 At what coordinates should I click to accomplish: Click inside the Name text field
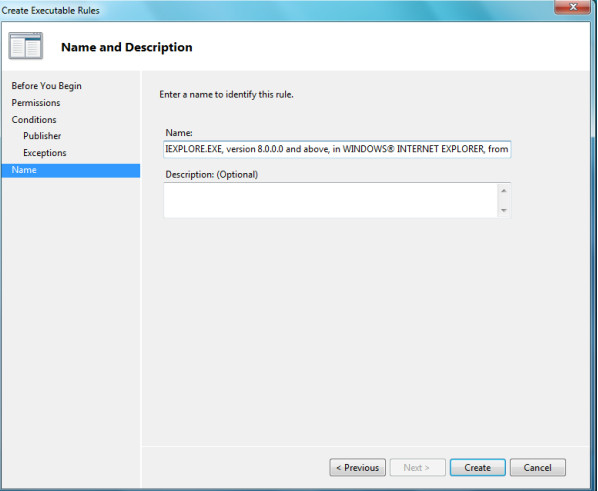(x=337, y=149)
